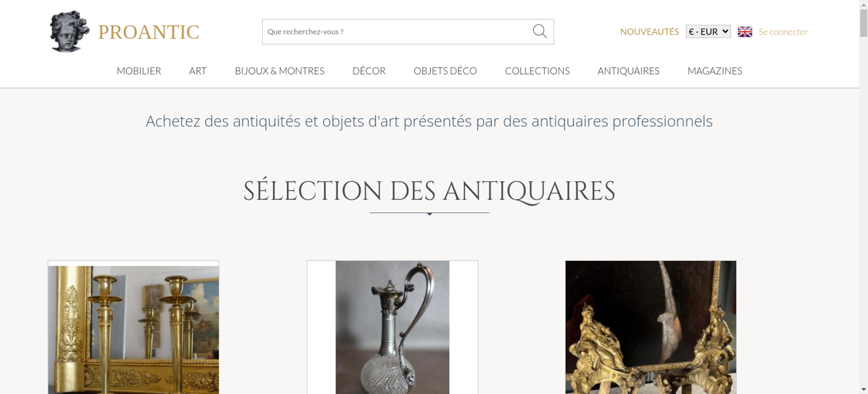Screen dimensions: 868x394
Task: Open the MAGAZINES menu
Action: point(715,71)
